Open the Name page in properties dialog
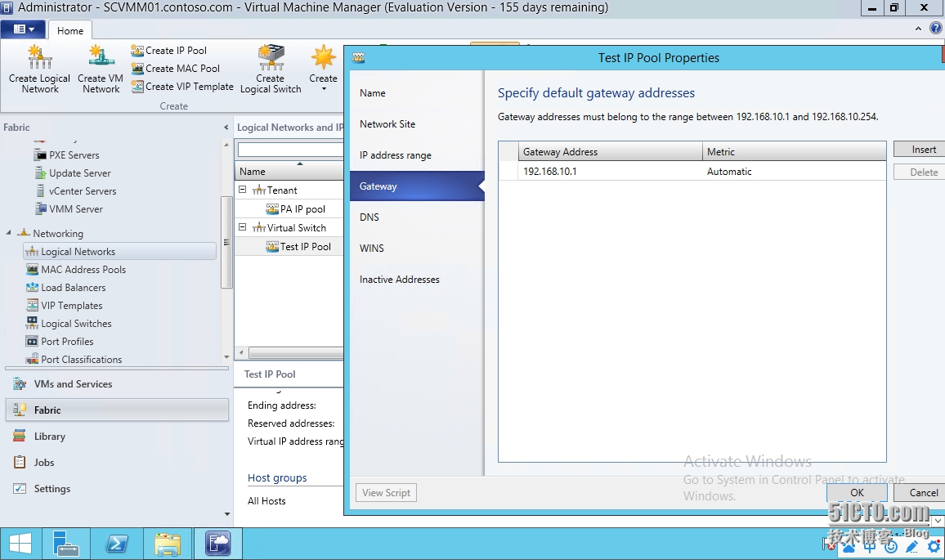This screenshot has width=945, height=560. click(x=416, y=93)
